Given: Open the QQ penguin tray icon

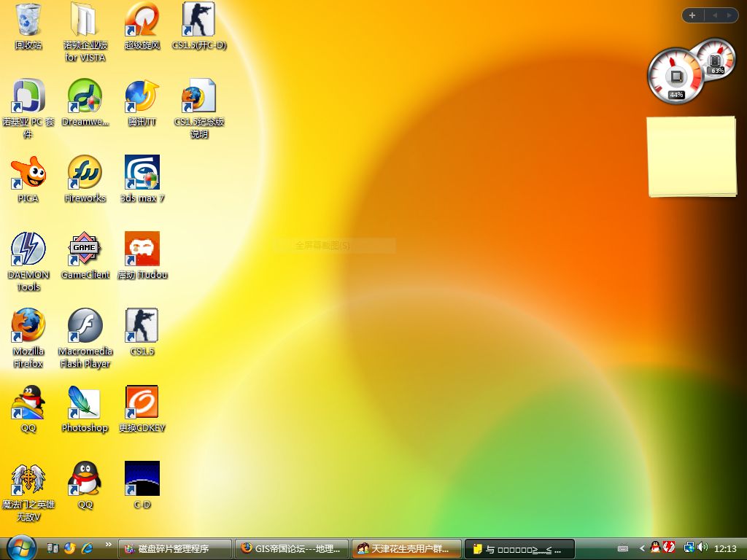Looking at the screenshot, I should pos(656,548).
